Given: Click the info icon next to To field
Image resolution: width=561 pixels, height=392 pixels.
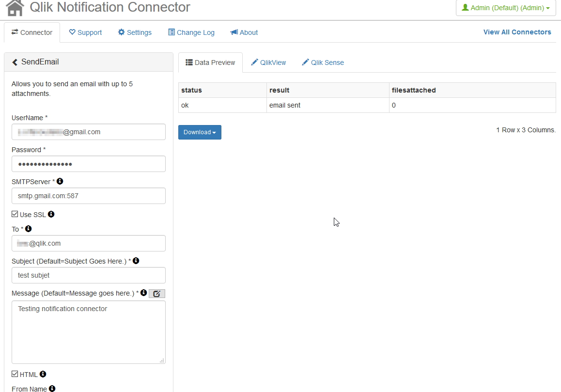Looking at the screenshot, I should [x=28, y=229].
